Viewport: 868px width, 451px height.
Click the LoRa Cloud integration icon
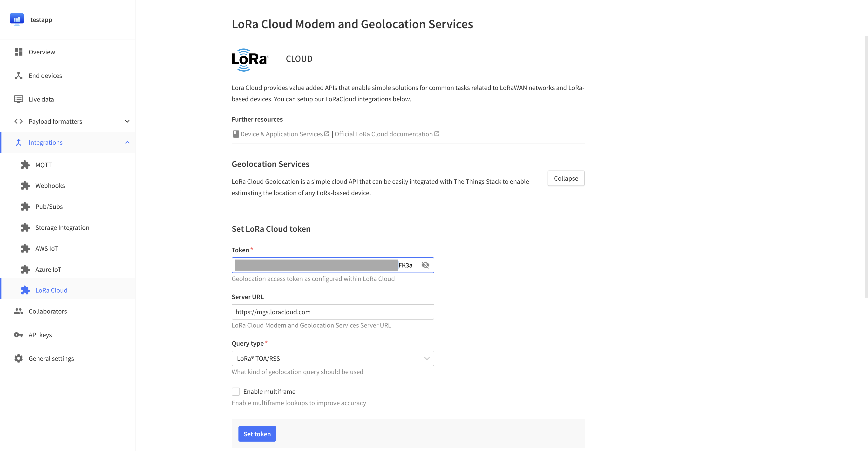coord(25,290)
